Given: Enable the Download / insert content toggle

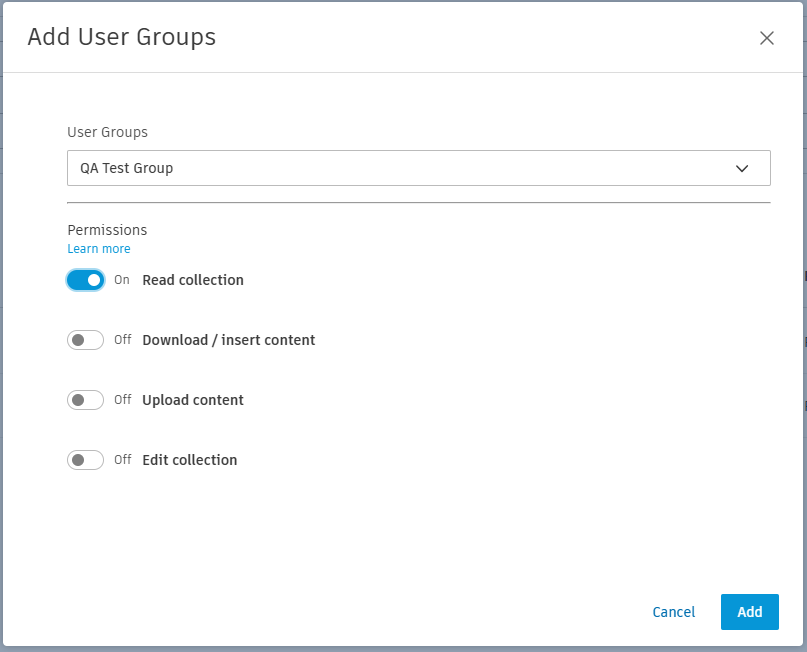Looking at the screenshot, I should [85, 340].
